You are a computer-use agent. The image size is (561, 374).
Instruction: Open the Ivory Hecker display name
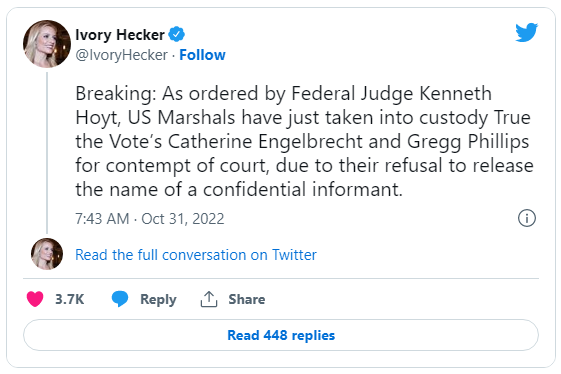click(x=120, y=35)
